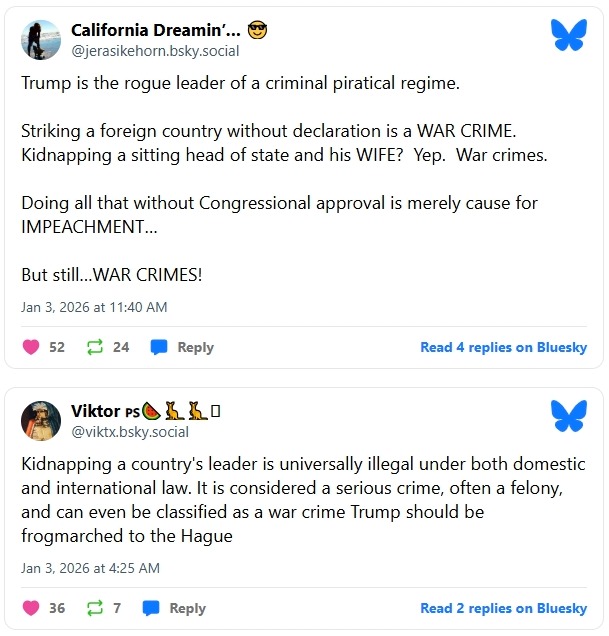Repost Viktor's post using the arrows icon
609x636 pixels.
point(95,608)
